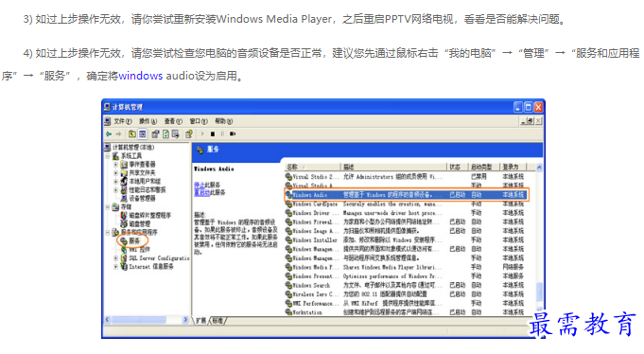This screenshot has width=644, height=354.
Task: Click the blue "windows" hyperlink in article text
Action: point(141,76)
